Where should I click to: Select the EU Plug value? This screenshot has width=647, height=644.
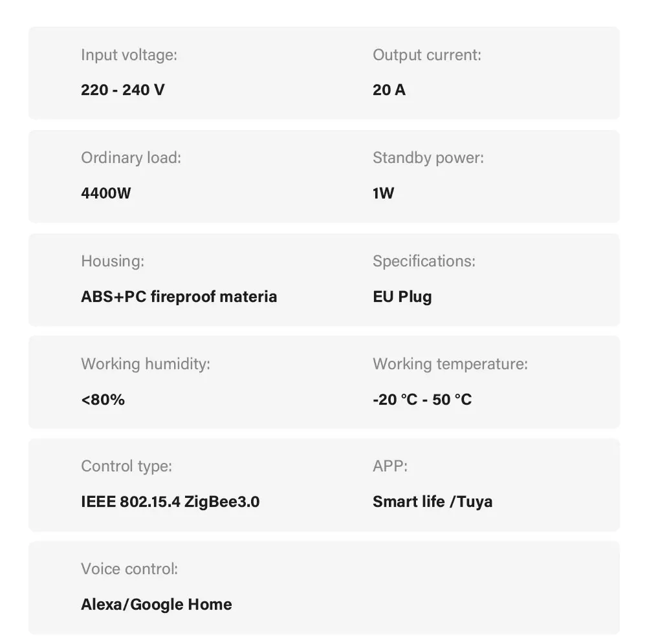coord(402,297)
